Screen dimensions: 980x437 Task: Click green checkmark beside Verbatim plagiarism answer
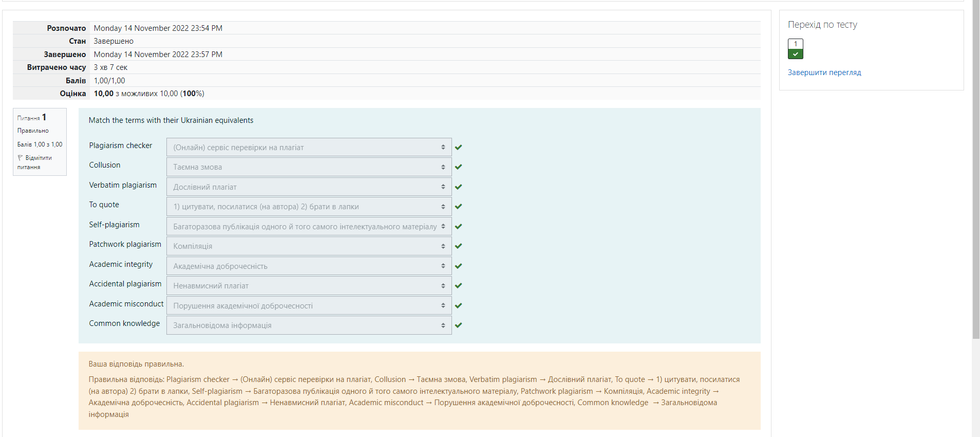[x=459, y=187]
